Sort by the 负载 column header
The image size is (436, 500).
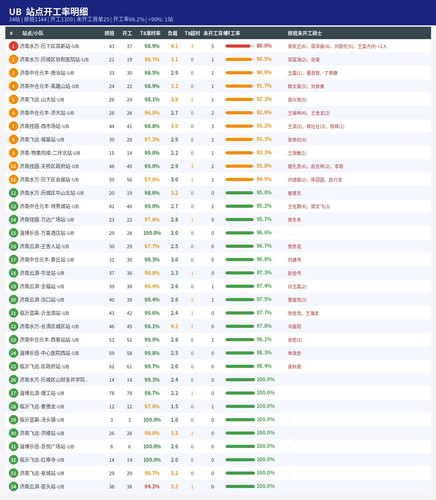click(172, 33)
